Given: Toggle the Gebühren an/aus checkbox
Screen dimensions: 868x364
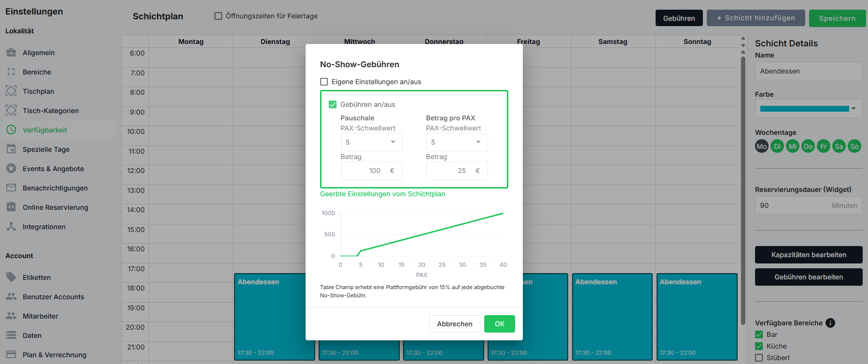Looking at the screenshot, I should click(333, 104).
